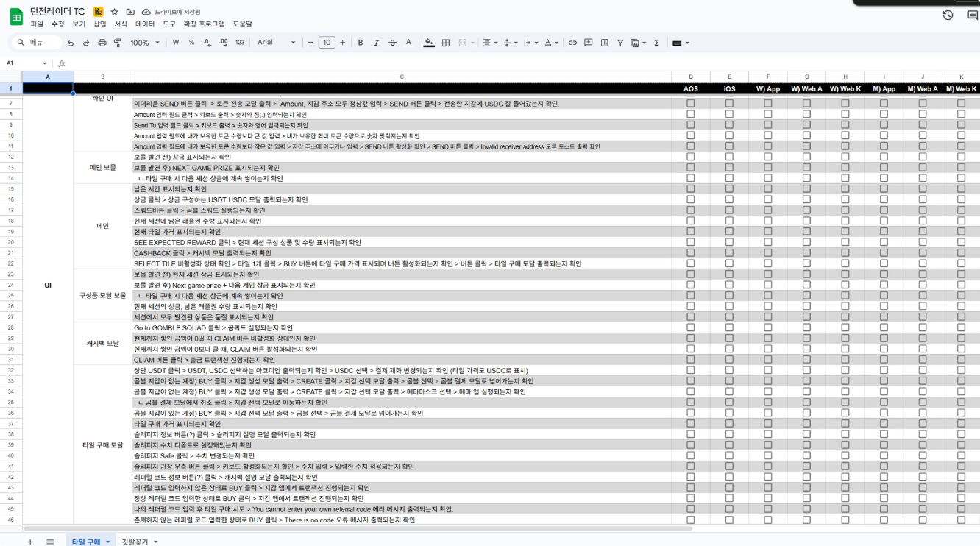The image size is (980, 546).
Task: Open 타일 구매 sheet tab menu arrow
Action: (108, 542)
